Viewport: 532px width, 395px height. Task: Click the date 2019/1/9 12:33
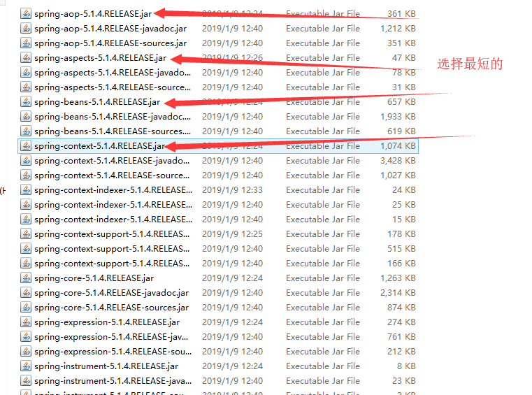click(232, 190)
